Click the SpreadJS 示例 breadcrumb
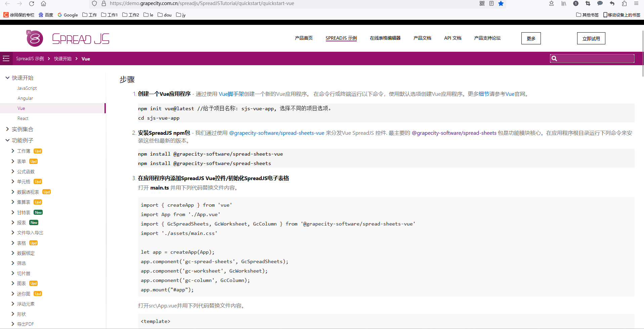Screen dimensions: 644x329 click(x=30, y=58)
